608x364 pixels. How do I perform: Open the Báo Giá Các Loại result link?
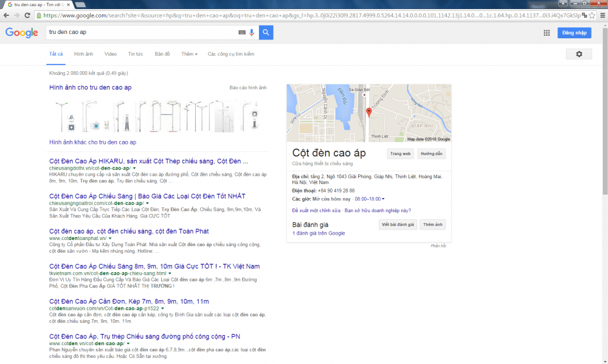[147, 196]
